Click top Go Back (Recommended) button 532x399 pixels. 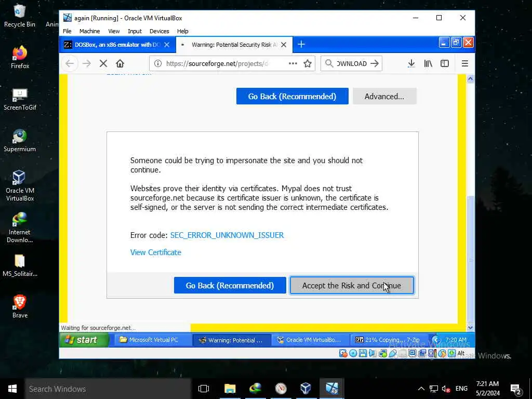(292, 96)
